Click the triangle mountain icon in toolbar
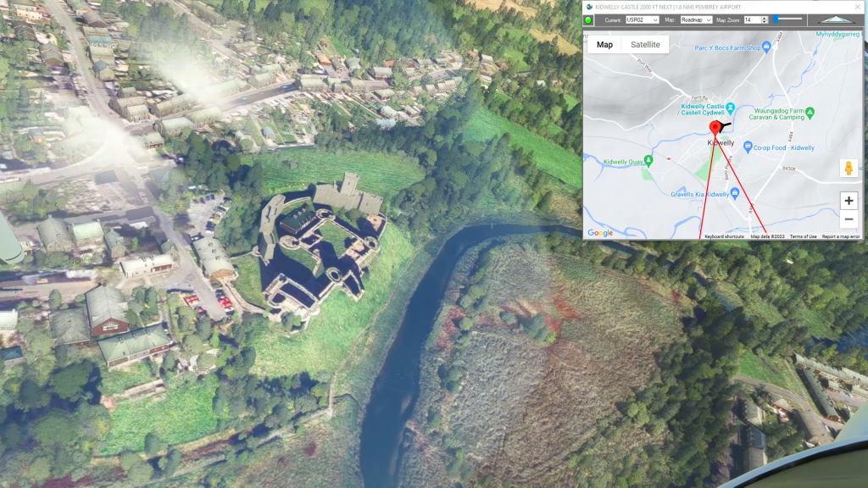Viewport: 868px width, 488px height. 836,19
